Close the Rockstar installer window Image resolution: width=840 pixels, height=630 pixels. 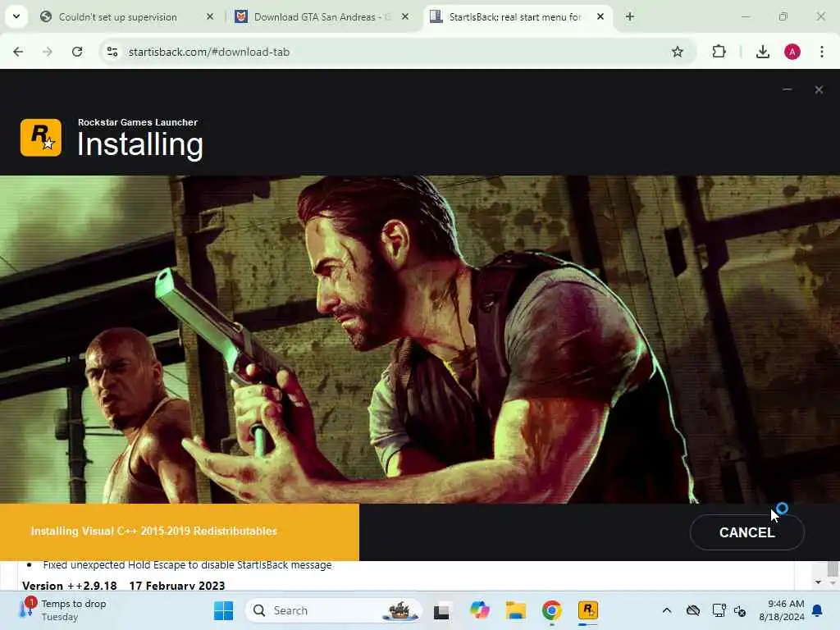pos(819,89)
